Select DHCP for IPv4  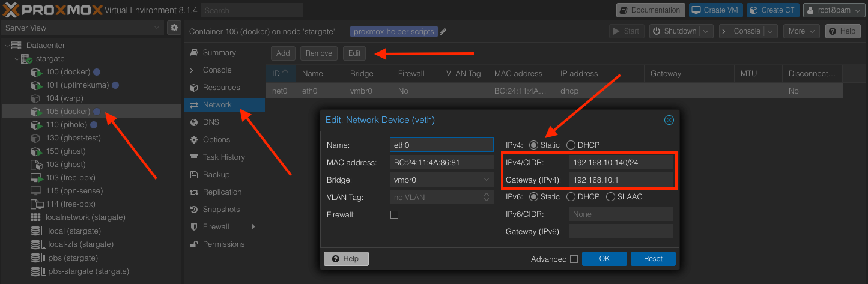coord(571,145)
